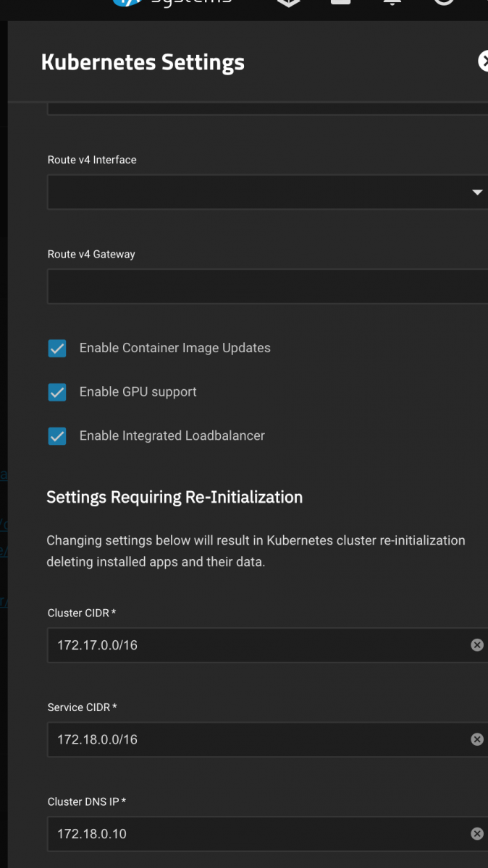This screenshot has height=868, width=488.
Task: Click the Cluster CIDR label
Action: click(82, 613)
